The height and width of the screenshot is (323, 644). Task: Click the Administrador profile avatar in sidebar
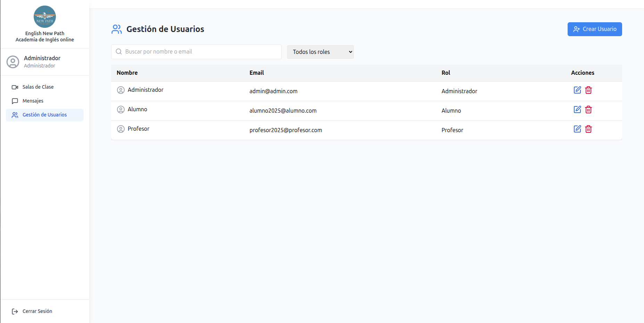(x=13, y=62)
